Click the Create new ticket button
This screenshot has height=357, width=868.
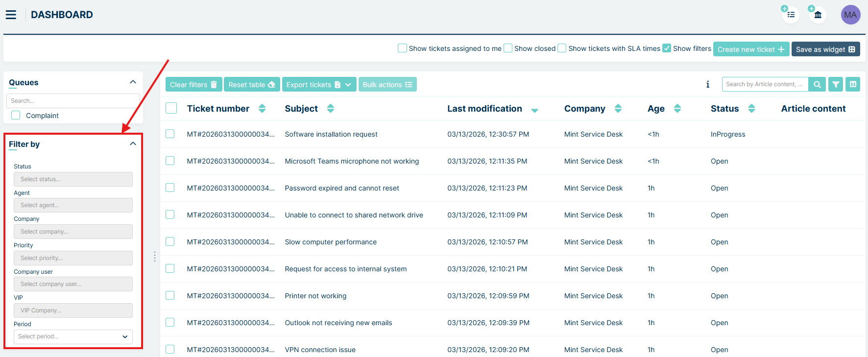pyautogui.click(x=750, y=49)
